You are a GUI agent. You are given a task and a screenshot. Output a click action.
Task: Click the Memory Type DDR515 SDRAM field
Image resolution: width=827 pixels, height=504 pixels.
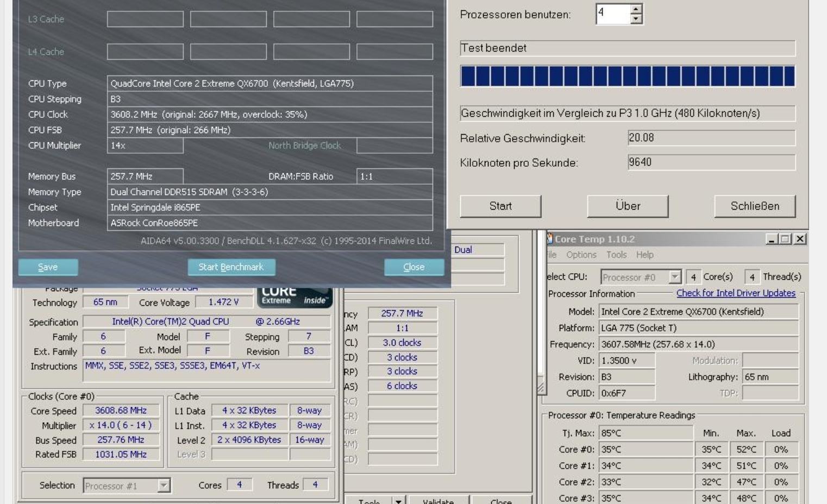coord(270,192)
